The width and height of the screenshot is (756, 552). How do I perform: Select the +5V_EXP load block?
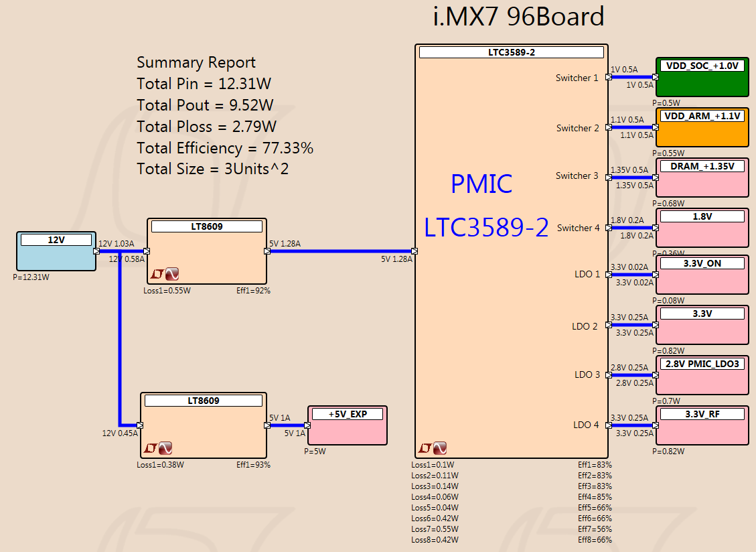[x=348, y=425]
